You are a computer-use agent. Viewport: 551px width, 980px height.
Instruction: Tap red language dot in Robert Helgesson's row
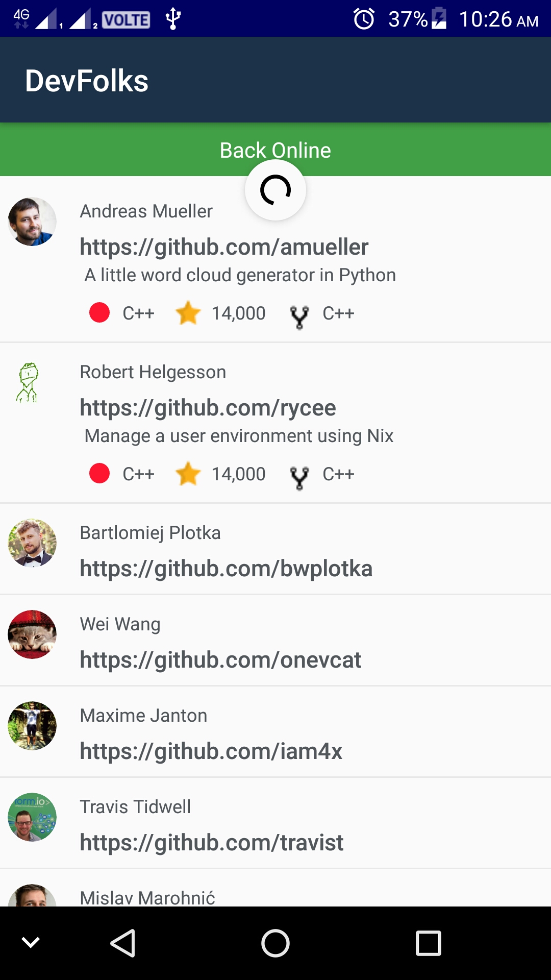99,473
